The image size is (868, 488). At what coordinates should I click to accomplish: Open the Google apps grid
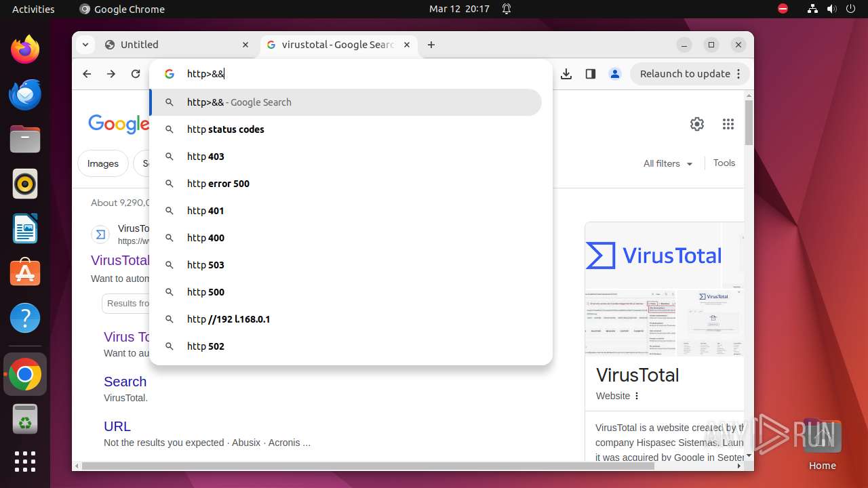click(x=728, y=124)
